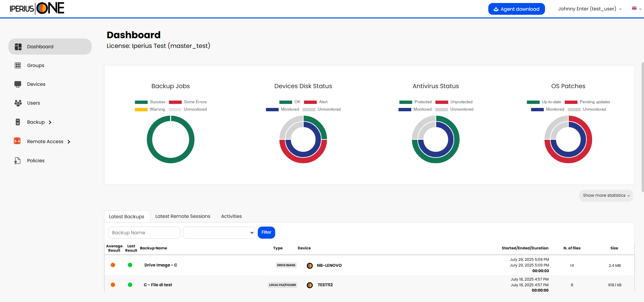Click the Backup Name search field
The image size is (644, 302).
[144, 233]
